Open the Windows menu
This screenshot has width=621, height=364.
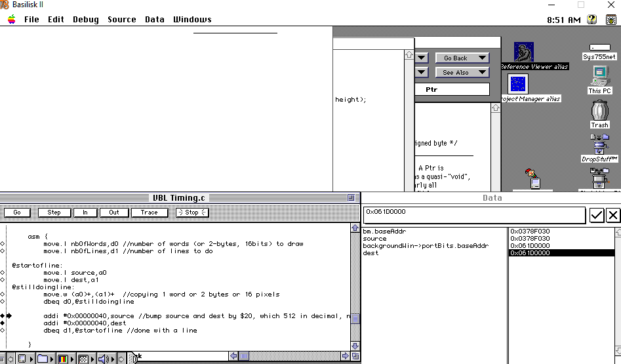(192, 20)
